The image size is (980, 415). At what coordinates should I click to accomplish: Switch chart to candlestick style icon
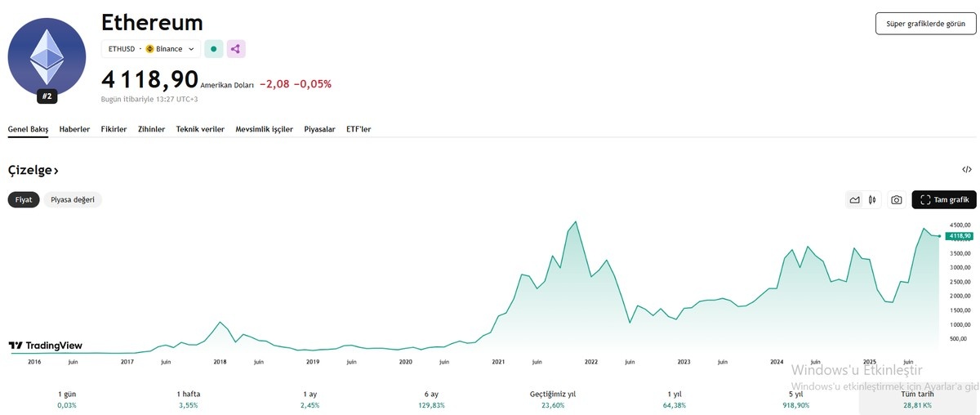click(x=872, y=200)
